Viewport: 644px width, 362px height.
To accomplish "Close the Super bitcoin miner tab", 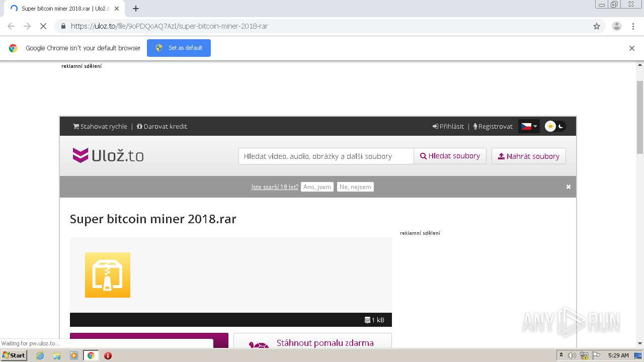I will click(117, 9).
